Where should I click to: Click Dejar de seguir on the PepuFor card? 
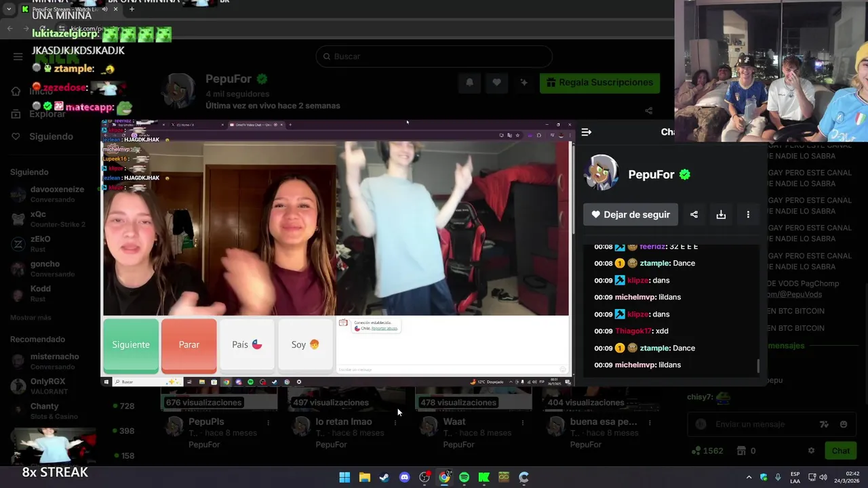tap(631, 215)
